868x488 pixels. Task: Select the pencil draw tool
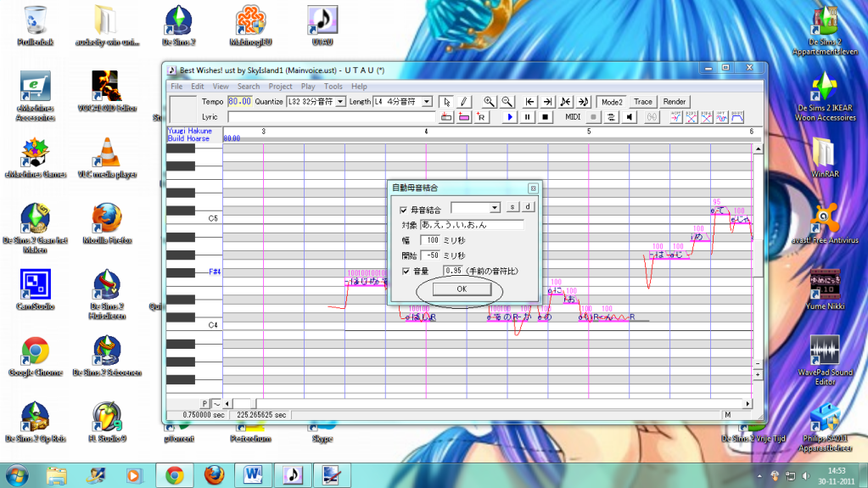(464, 101)
